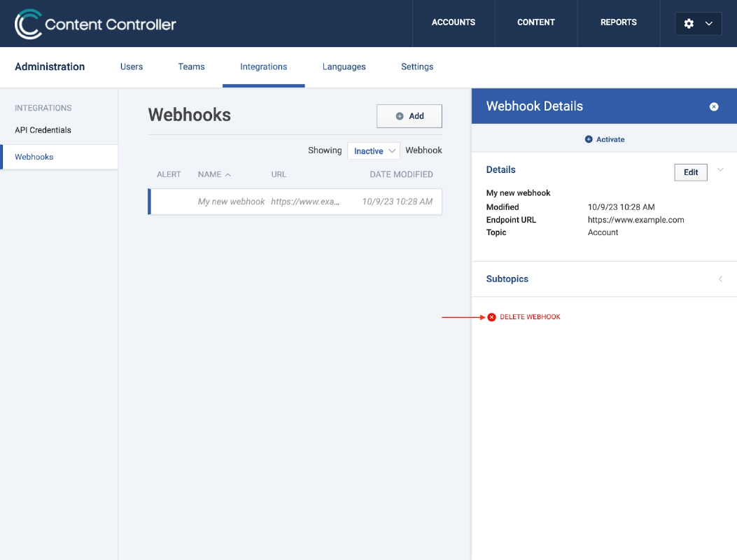The height and width of the screenshot is (560, 737).
Task: Sort by the URL column header
Action: tap(279, 174)
